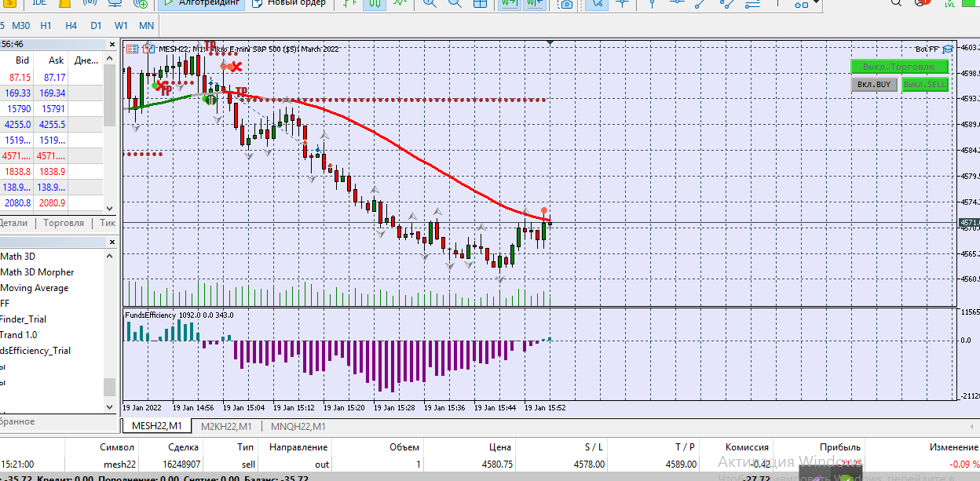
Task: Pick the Fibonacci retracement tool
Action: pyautogui.click(x=751, y=5)
